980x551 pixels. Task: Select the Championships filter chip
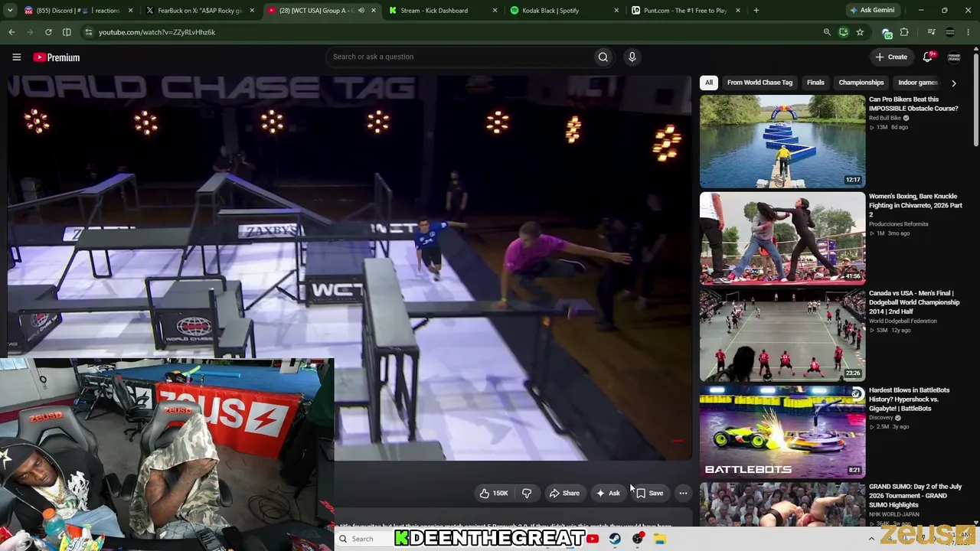861,83
